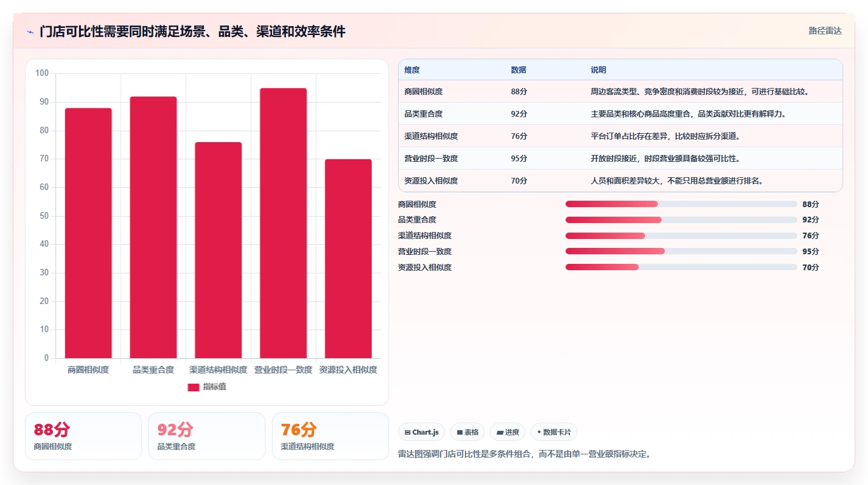Click the description starting 周边客流类型

[700, 92]
